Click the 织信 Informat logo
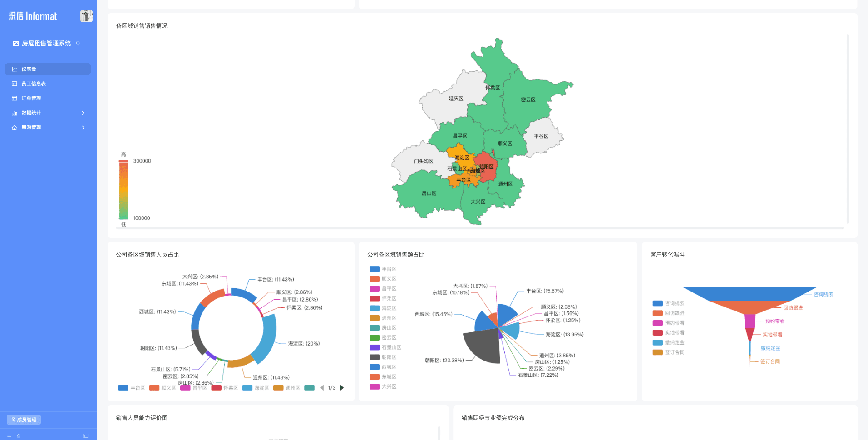This screenshot has height=440, width=868. pos(33,16)
